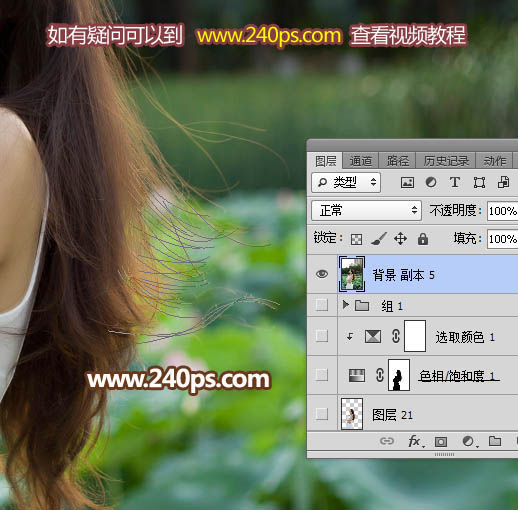Click the lock all padlock icon
Image resolution: width=518 pixels, height=510 pixels.
click(x=423, y=239)
